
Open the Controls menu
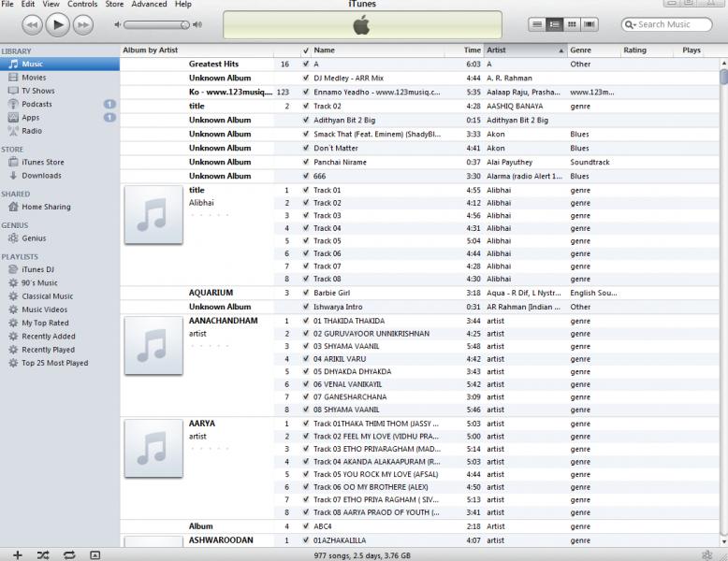82,5
